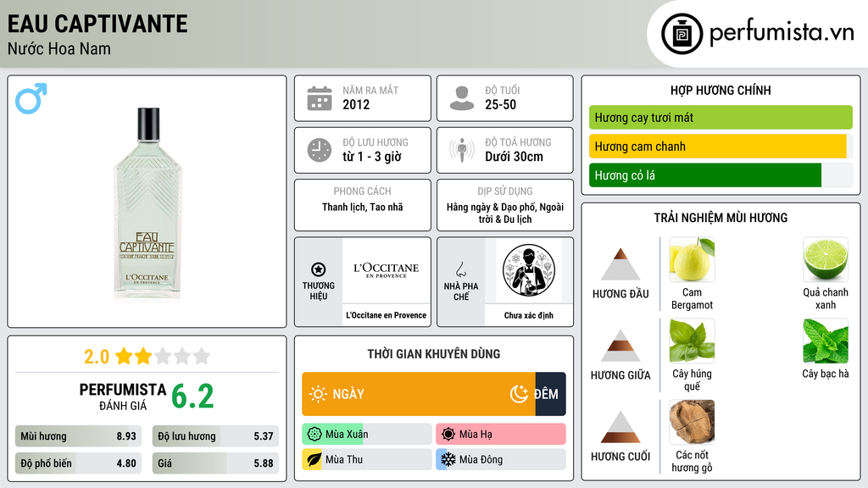The width and height of the screenshot is (868, 488).
Task: Click the Mùi hương 8.93 score bar
Action: pos(78,436)
